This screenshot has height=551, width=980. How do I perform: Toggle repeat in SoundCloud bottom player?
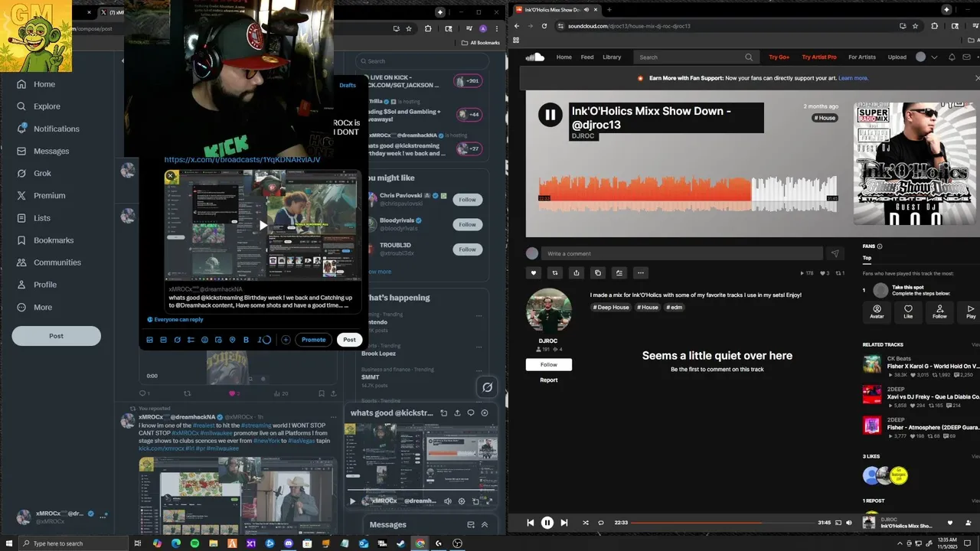tap(601, 523)
